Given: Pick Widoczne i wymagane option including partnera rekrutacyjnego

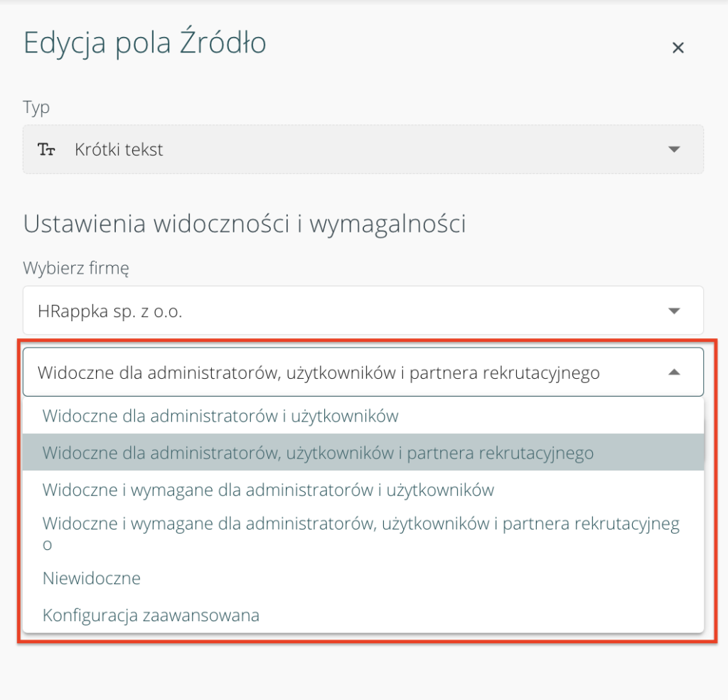Looking at the screenshot, I should point(360,524).
